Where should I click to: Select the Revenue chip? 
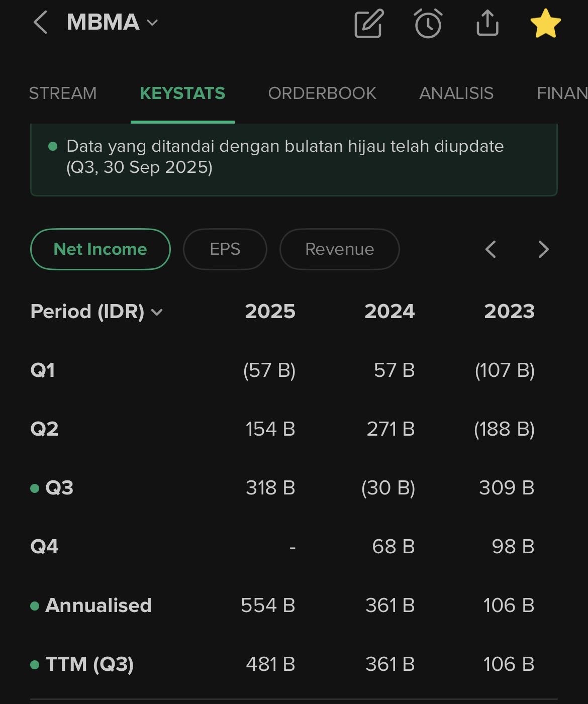click(340, 249)
